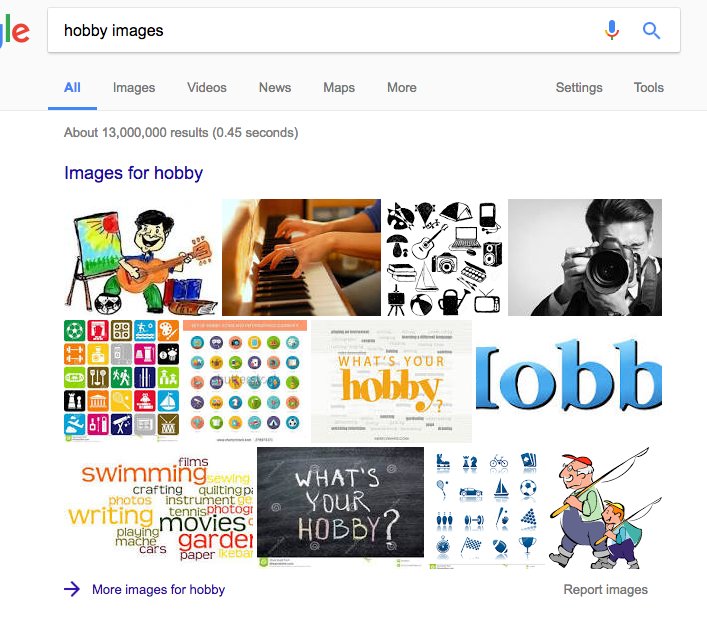707x622 pixels.
Task: Go to the News tab
Action: (275, 88)
